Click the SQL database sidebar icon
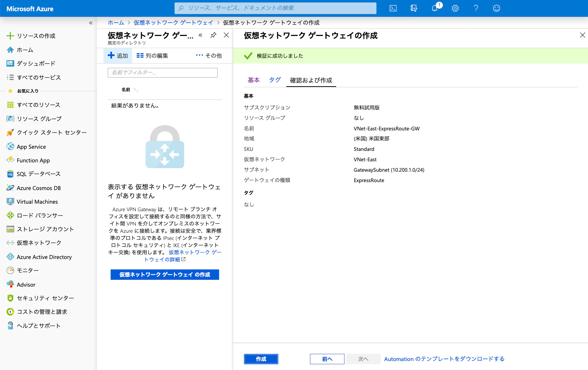The height and width of the screenshot is (370, 588). coord(10,174)
